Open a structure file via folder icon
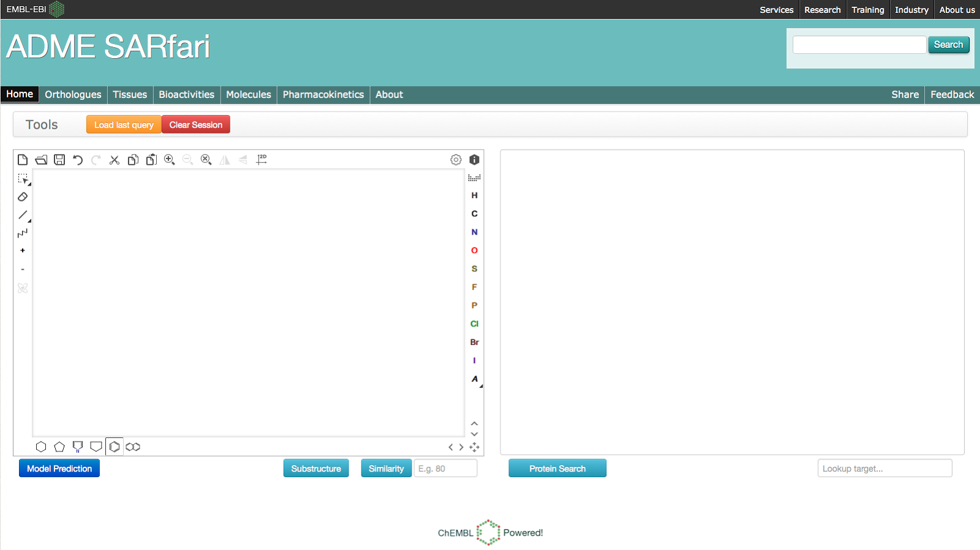 [41, 160]
